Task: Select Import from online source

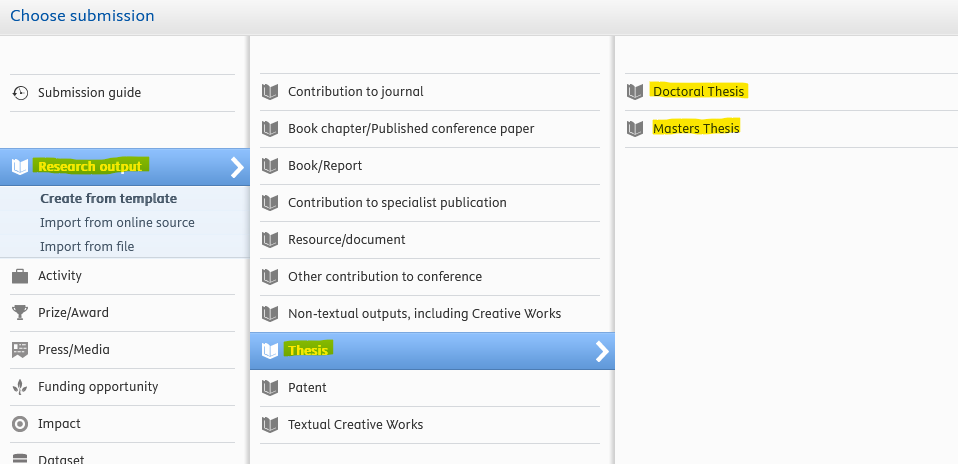Action: (x=117, y=223)
